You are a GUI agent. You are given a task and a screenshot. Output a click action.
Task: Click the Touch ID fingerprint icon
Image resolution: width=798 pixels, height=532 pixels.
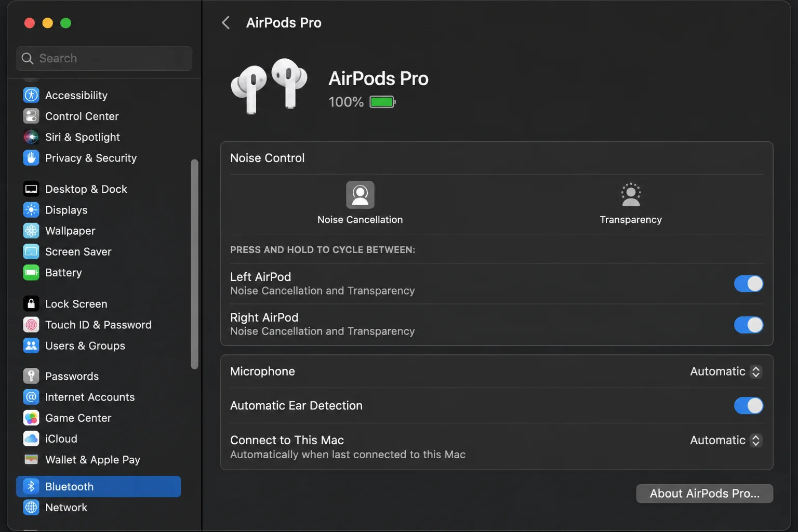click(31, 325)
